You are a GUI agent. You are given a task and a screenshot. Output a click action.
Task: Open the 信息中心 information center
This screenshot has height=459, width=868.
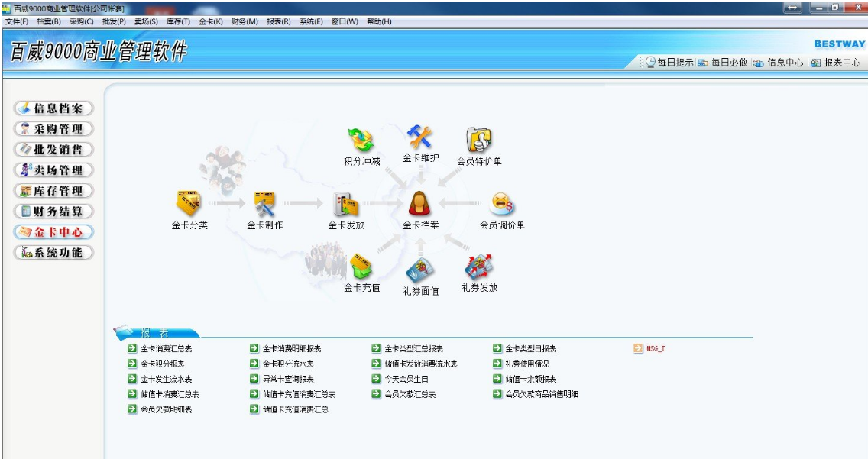[x=779, y=63]
